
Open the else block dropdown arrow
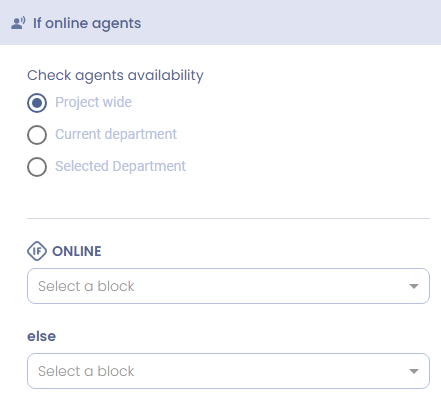[414, 371]
